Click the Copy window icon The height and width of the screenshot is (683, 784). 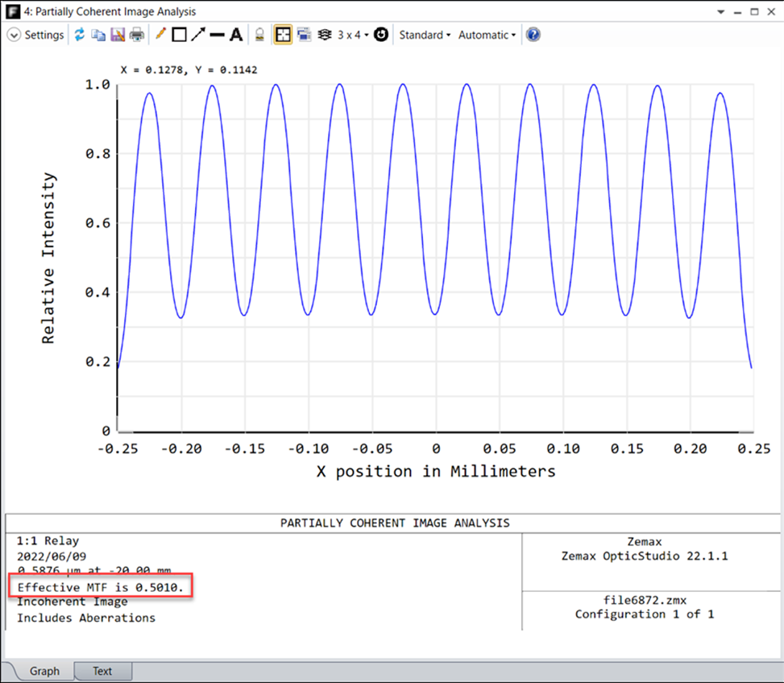pyautogui.click(x=98, y=35)
